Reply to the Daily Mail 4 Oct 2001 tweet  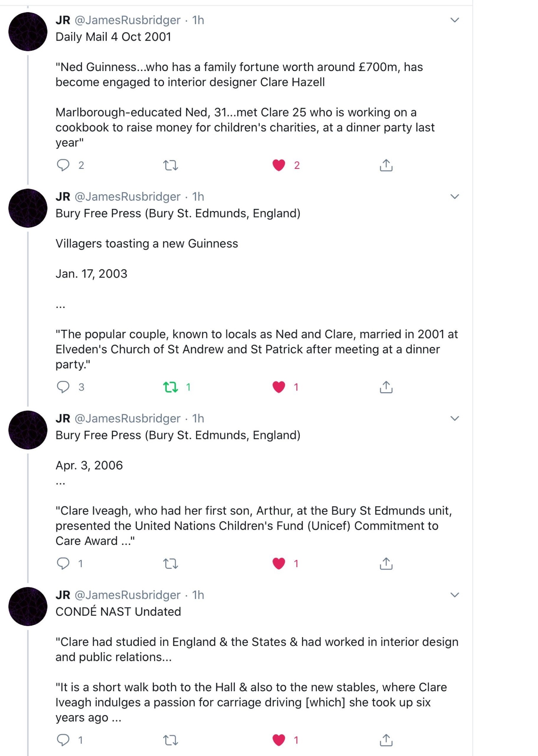pos(63,165)
